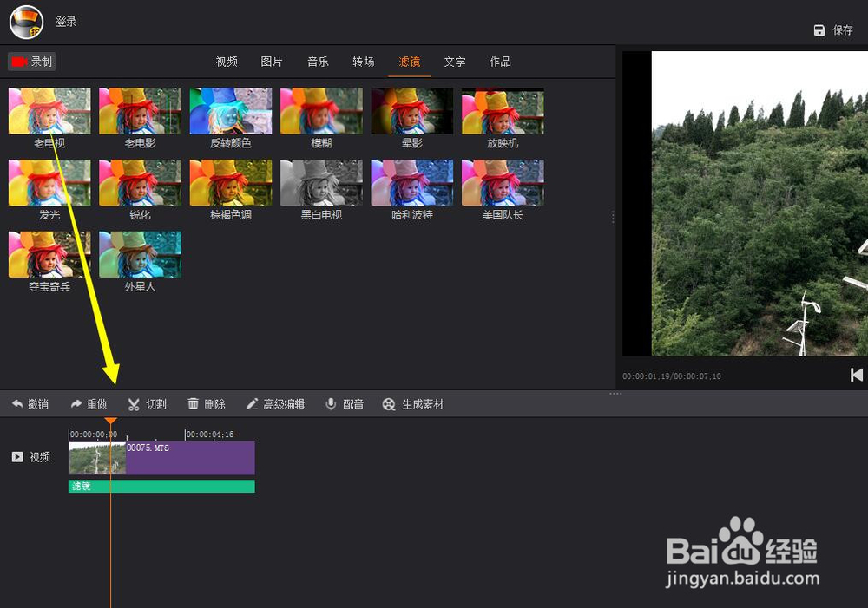868x608 pixels.
Task: Select the 锐化 sharpen filter thumbnail
Action: (140, 182)
